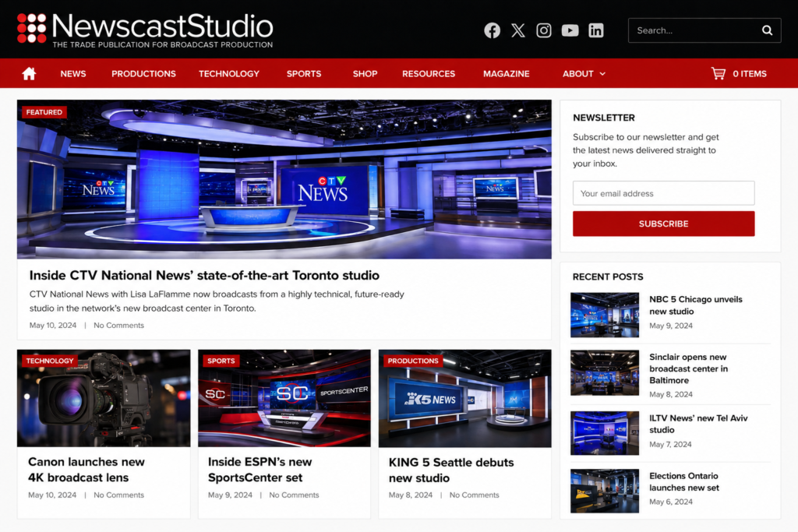The image size is (798, 532).
Task: Open the Instagram social icon
Action: [x=543, y=30]
